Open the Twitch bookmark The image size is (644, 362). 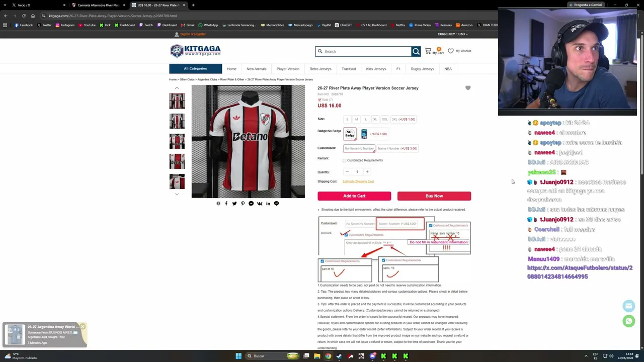(x=146, y=25)
